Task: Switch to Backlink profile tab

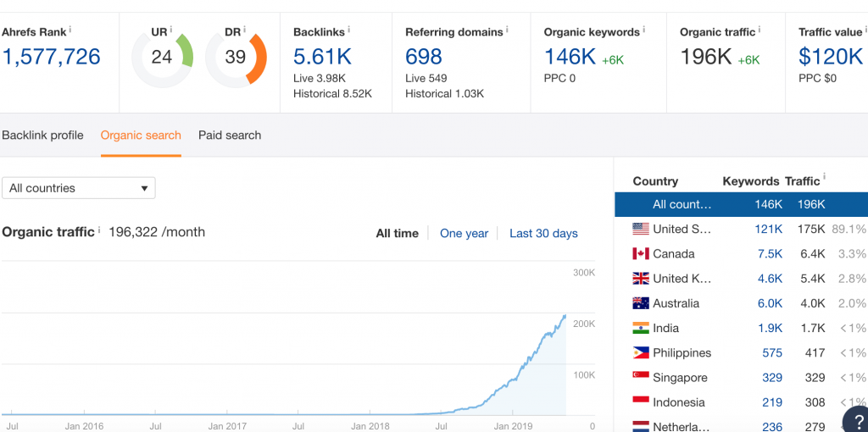Action: click(42, 136)
